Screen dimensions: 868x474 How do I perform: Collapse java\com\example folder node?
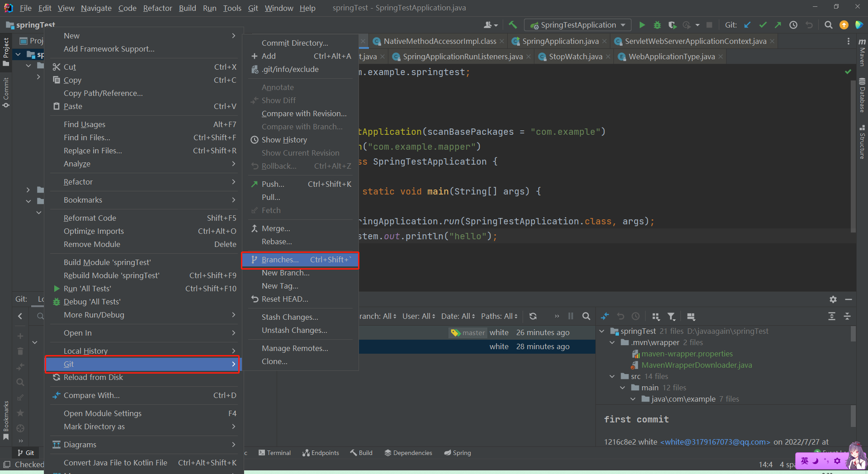(633, 399)
